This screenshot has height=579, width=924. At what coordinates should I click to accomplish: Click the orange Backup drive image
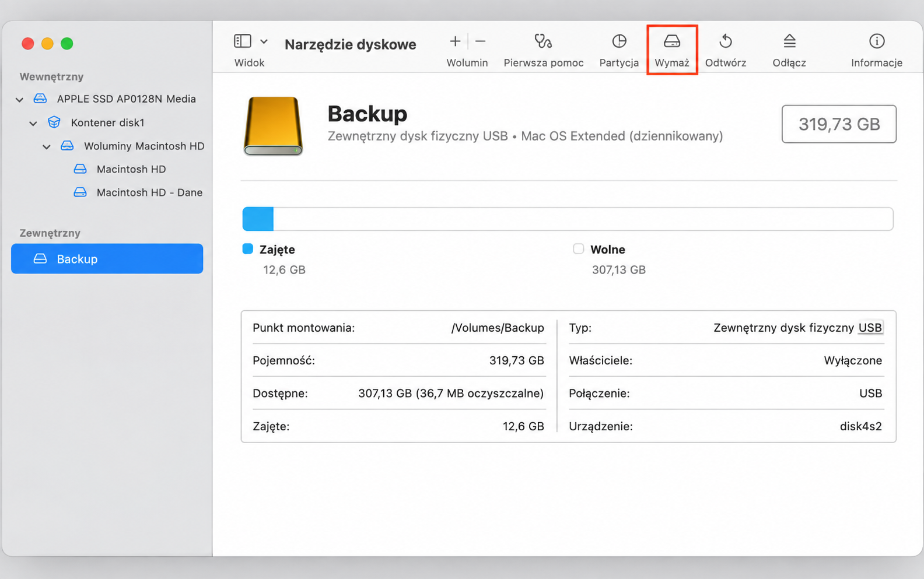[x=273, y=126]
